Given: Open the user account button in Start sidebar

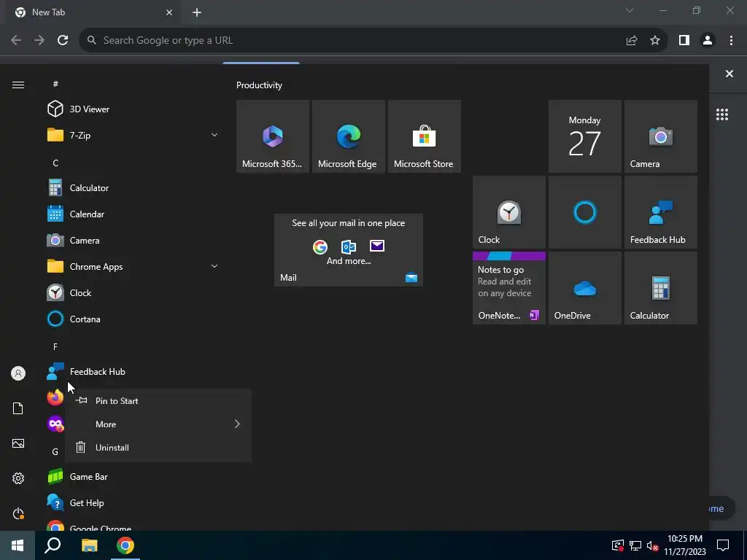Looking at the screenshot, I should (x=18, y=373).
